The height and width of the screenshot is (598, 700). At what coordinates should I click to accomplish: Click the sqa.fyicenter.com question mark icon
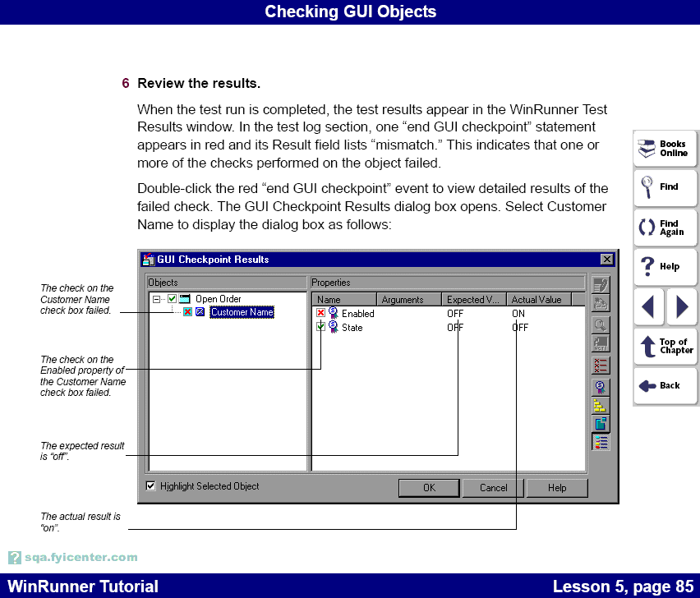[14, 558]
